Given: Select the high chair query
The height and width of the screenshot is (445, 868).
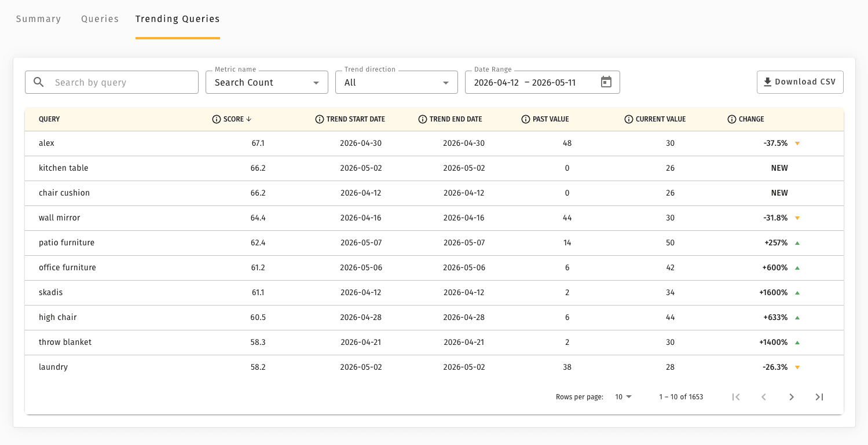Looking at the screenshot, I should pyautogui.click(x=58, y=317).
